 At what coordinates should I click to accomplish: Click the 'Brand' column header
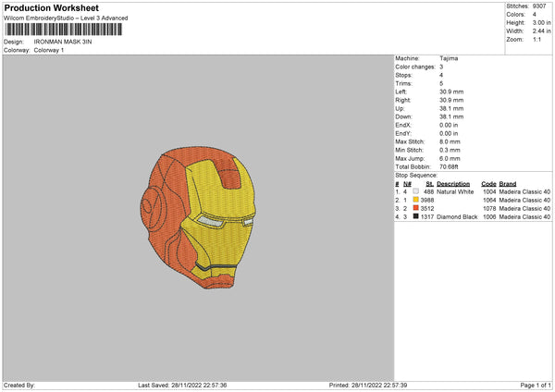click(508, 184)
